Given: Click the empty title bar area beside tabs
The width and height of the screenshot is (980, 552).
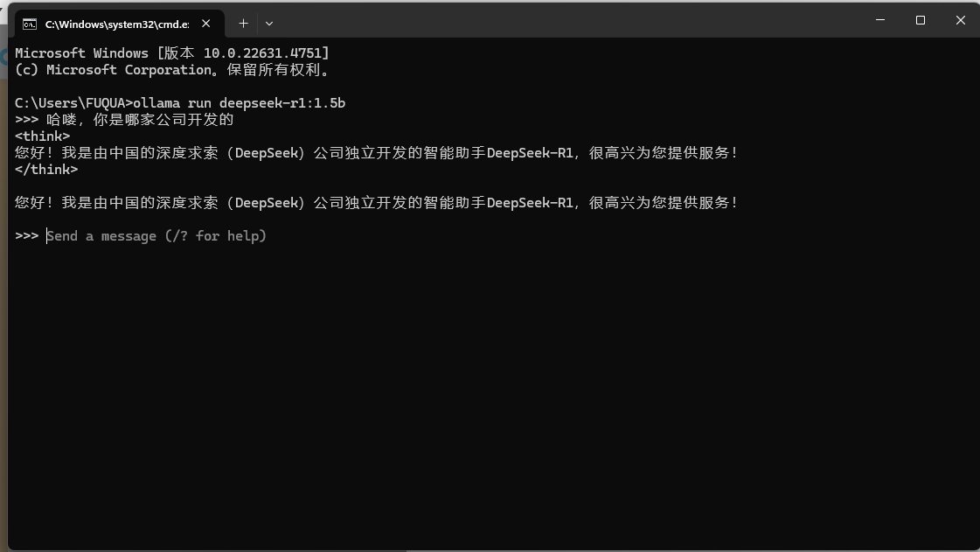Looking at the screenshot, I should (x=562, y=20).
